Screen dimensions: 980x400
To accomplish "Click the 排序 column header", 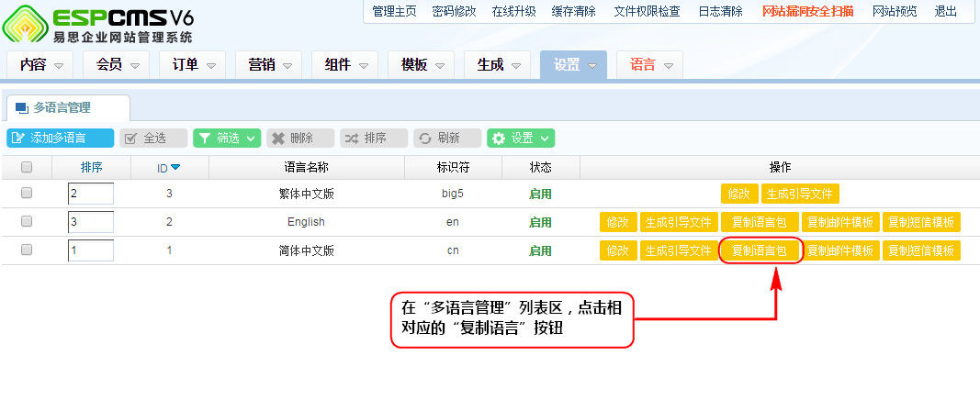I will click(x=91, y=167).
